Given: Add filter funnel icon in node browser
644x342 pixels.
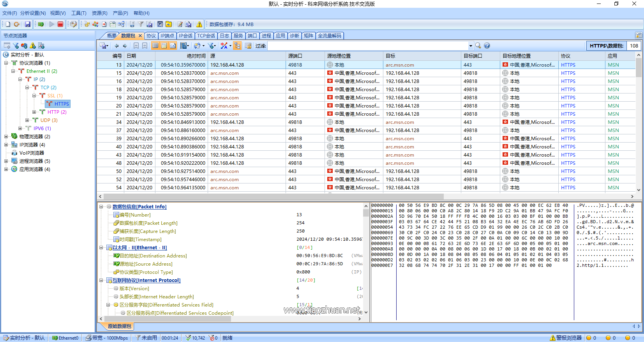Looking at the screenshot, I should click(x=16, y=46).
